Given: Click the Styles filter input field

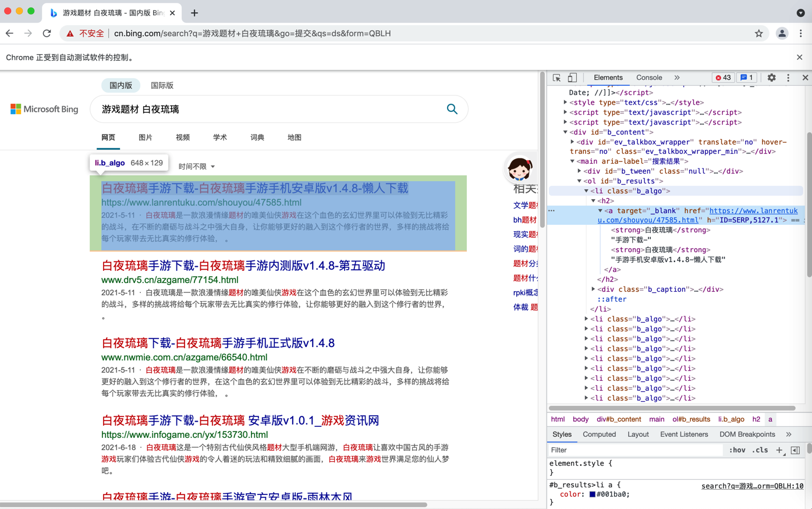Looking at the screenshot, I should coord(635,450).
